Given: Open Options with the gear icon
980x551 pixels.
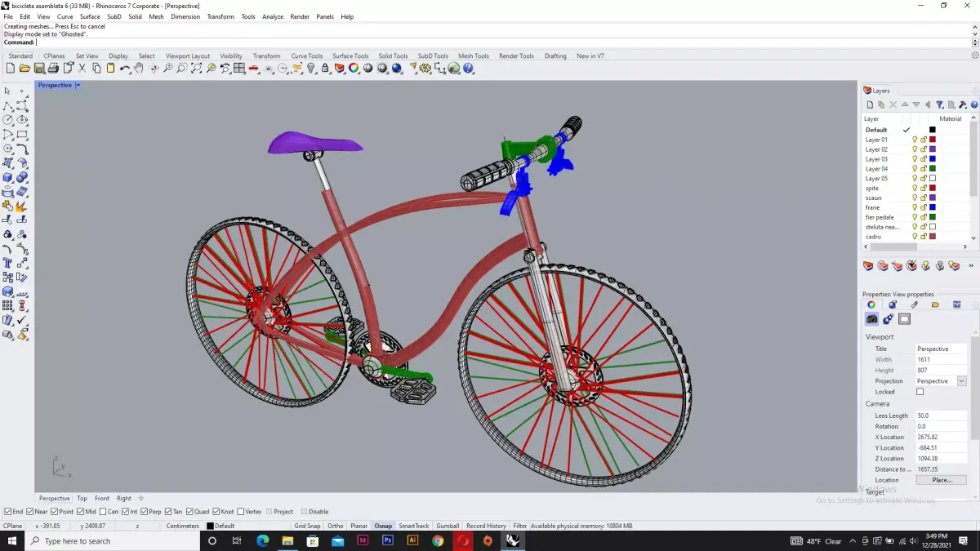Looking at the screenshot, I should 425,69.
